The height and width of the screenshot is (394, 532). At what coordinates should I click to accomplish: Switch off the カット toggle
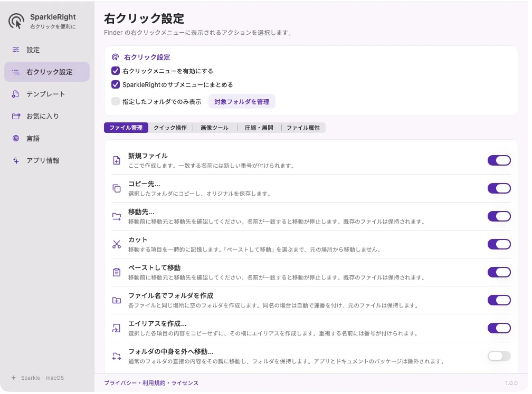click(499, 244)
